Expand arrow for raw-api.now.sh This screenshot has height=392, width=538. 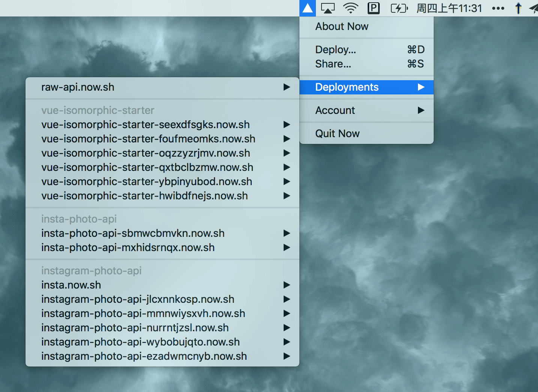(x=287, y=87)
